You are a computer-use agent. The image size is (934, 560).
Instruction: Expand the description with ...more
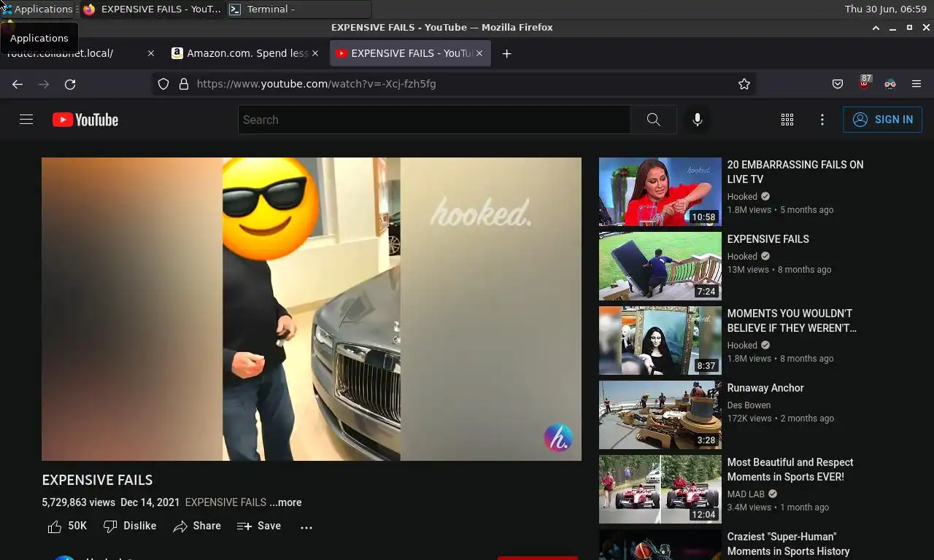[x=285, y=502]
